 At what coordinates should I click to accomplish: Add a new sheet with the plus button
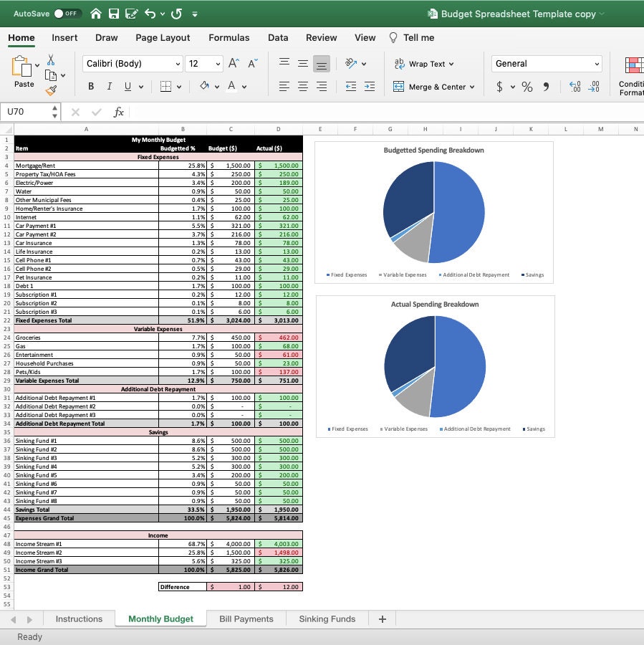pos(382,618)
